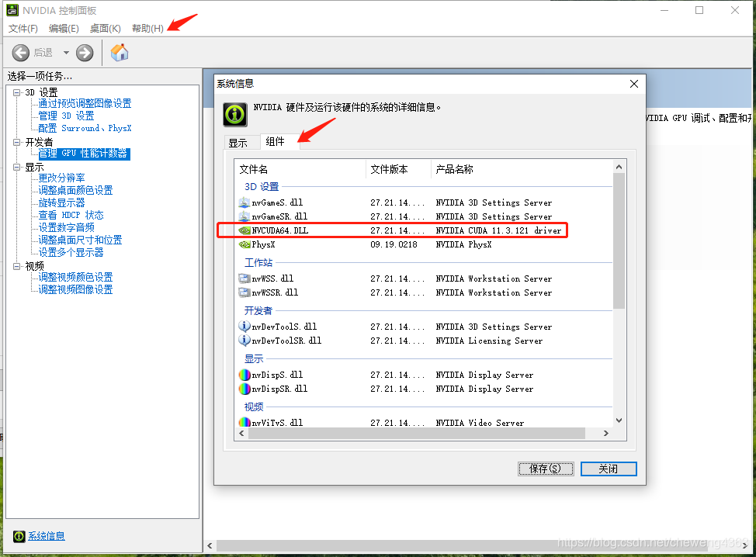Click the Forward arrow toolbar button
Image resolution: width=756 pixels, height=557 pixels.
(x=85, y=53)
